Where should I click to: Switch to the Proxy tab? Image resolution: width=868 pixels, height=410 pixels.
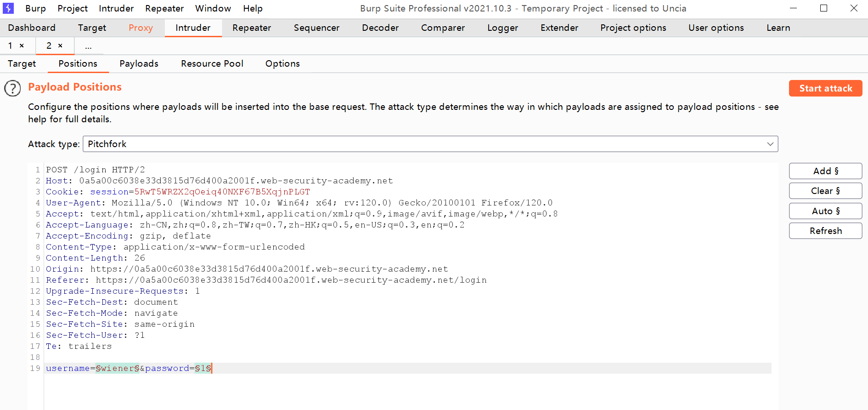click(x=141, y=28)
